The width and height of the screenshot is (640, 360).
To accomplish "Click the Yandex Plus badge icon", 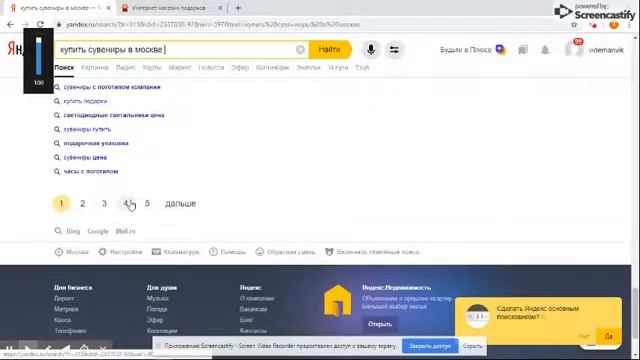I will click(500, 49).
